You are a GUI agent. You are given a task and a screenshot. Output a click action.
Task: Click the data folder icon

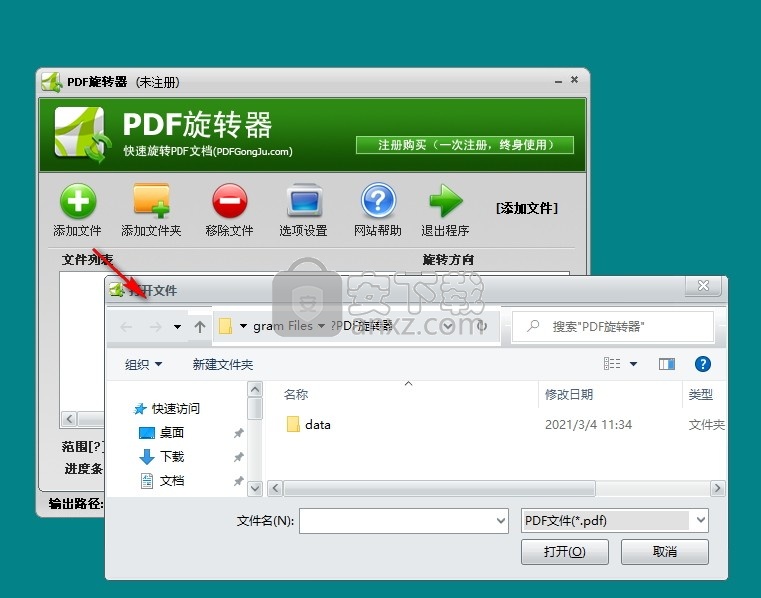click(293, 424)
